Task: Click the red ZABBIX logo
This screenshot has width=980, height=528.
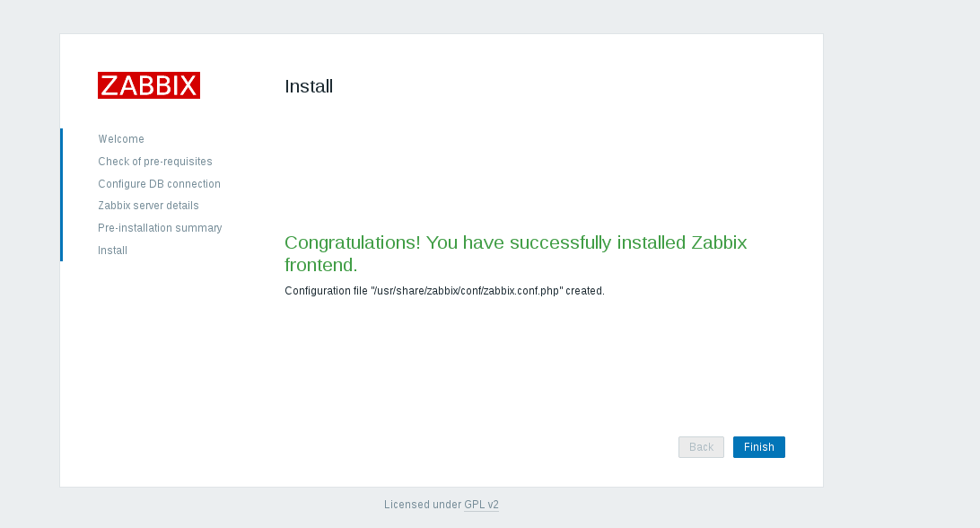Action: [149, 85]
